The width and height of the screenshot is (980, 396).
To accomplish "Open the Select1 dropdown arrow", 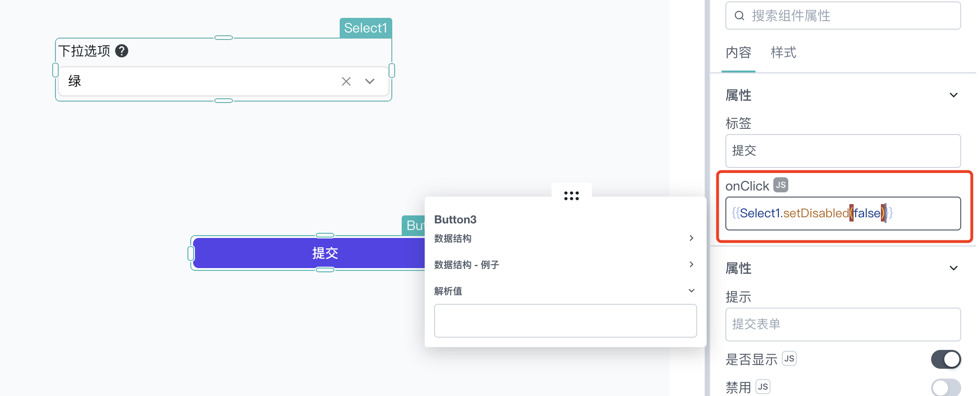I will (x=370, y=81).
